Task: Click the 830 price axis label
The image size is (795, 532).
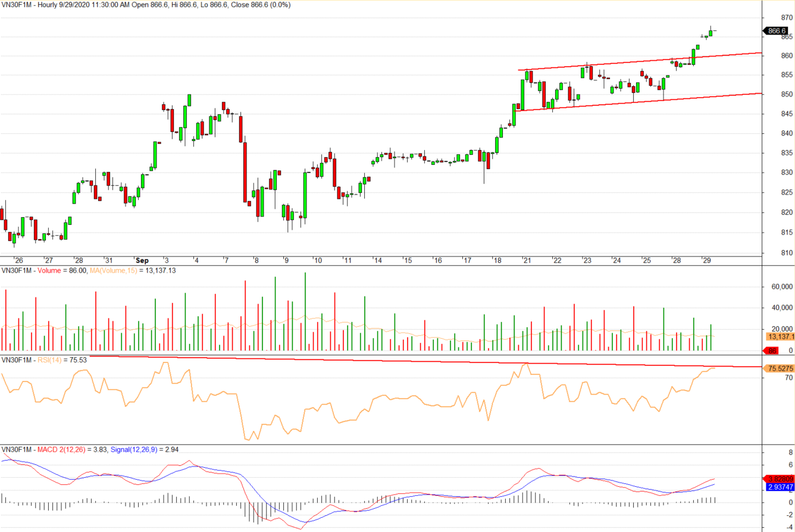Action: click(786, 173)
